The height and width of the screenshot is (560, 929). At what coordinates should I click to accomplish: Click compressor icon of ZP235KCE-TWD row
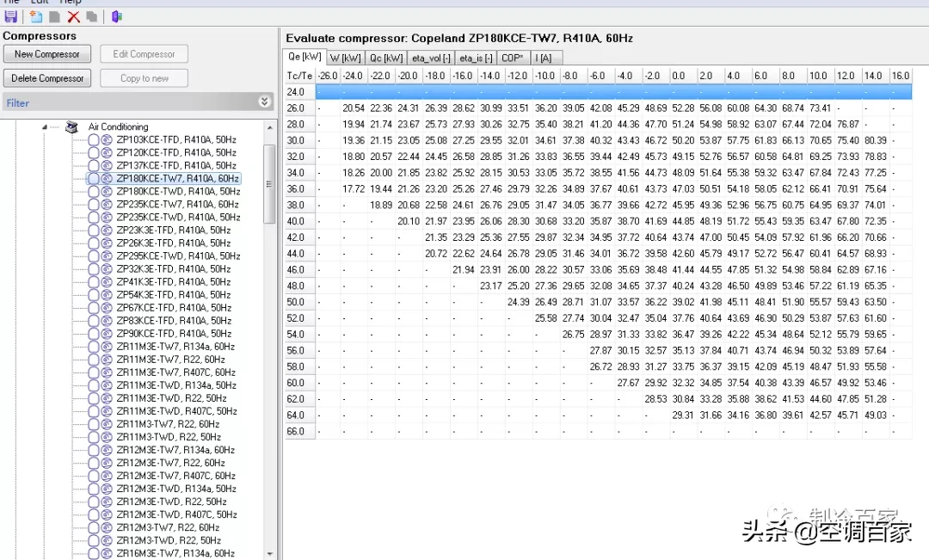coord(107,218)
